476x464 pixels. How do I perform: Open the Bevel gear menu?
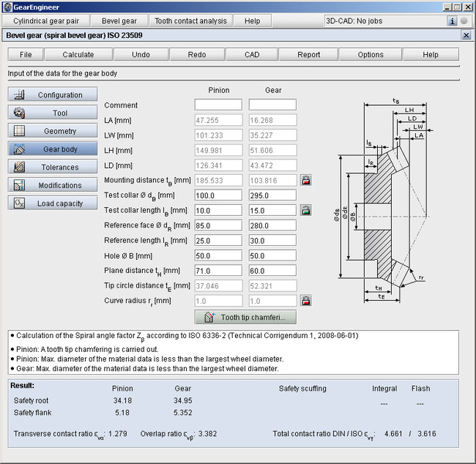[120, 21]
